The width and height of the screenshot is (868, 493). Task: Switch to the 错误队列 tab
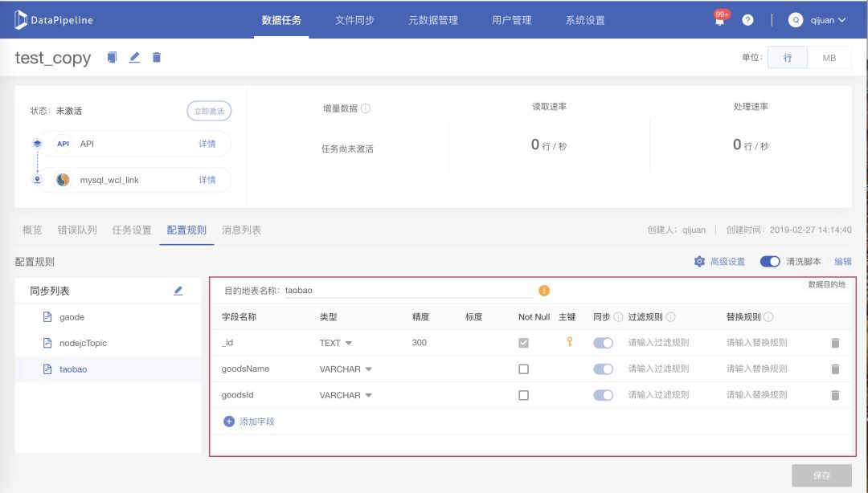click(77, 230)
